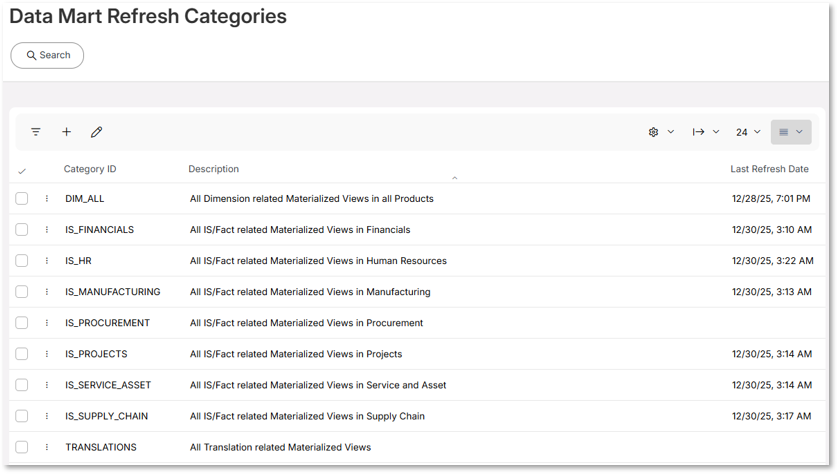838x474 pixels.
Task: Open row actions menu for IS_PROCUREMENT
Action: [47, 323]
